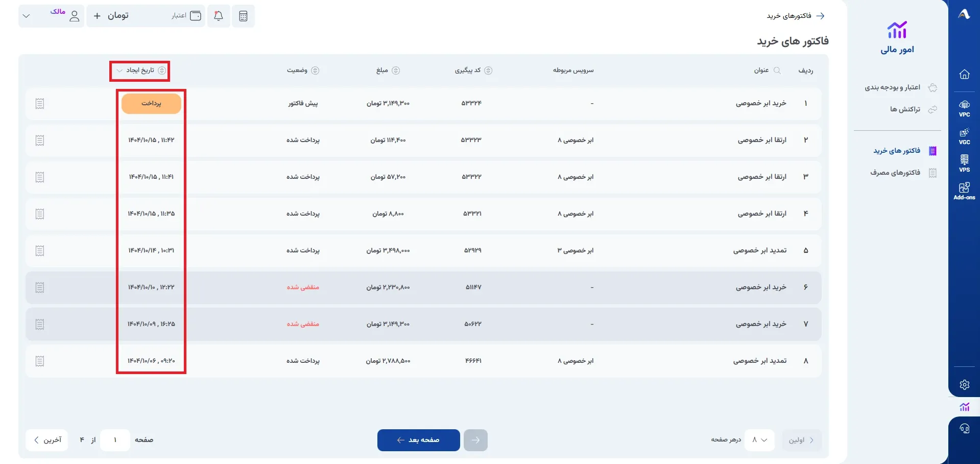Screen dimensions: 980x464
Task: Select فاکتور های خرید menu item
Action: (x=905, y=151)
